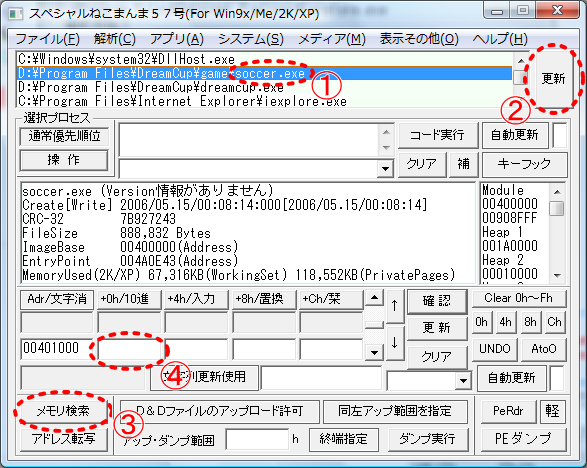Click the Ch offset button
The height and width of the screenshot is (468, 587).
(554, 322)
